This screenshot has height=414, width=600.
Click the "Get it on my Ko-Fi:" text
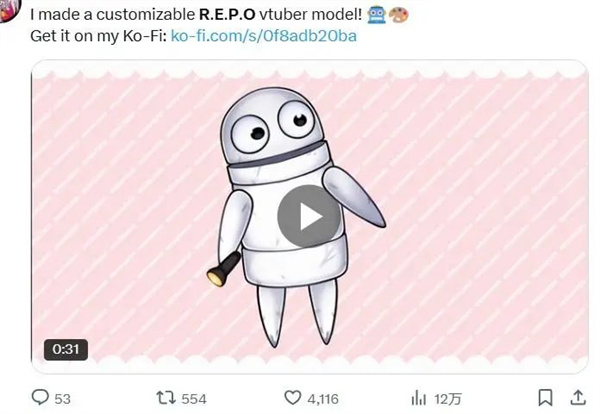tap(98, 36)
